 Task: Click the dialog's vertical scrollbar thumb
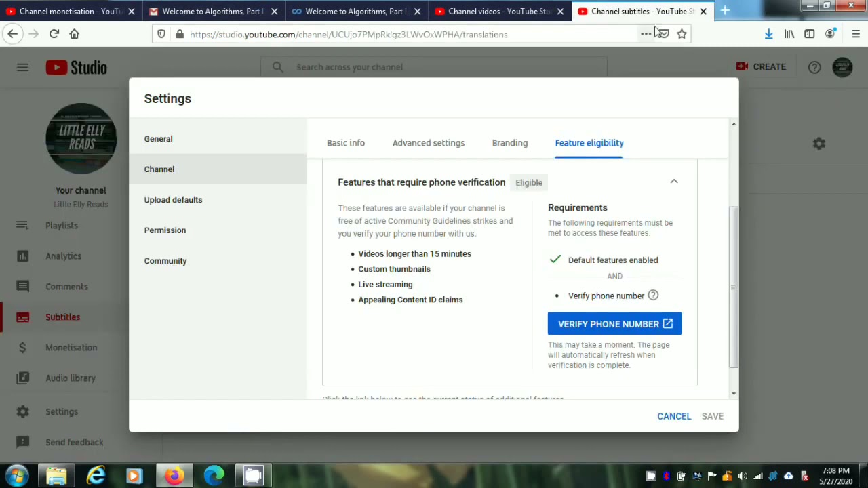coord(733,288)
